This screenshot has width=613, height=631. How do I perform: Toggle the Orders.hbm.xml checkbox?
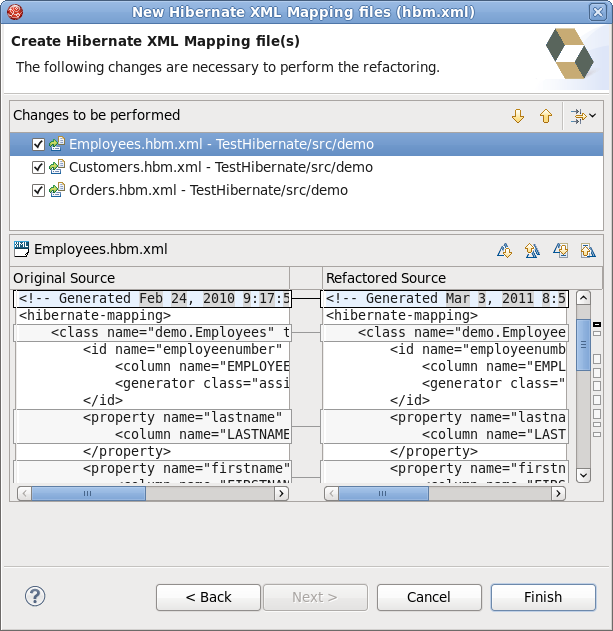(x=38, y=190)
